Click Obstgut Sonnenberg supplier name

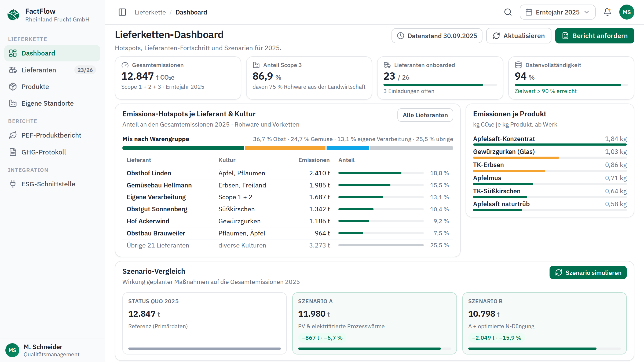pyautogui.click(x=157, y=209)
